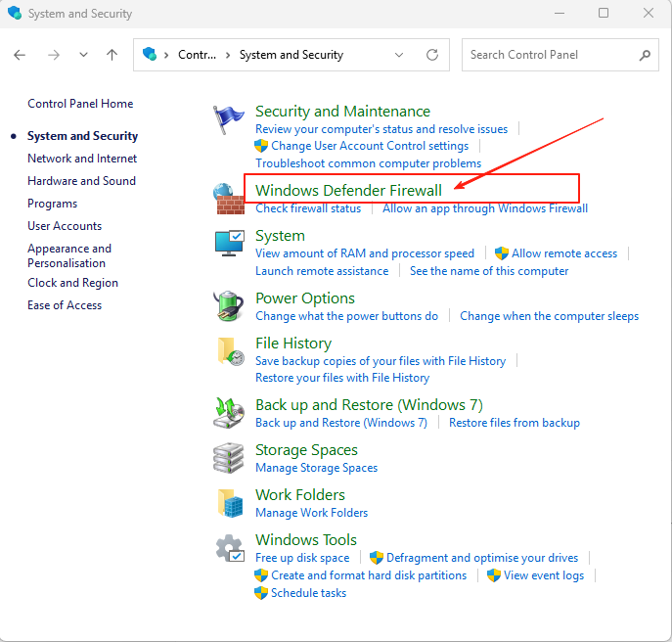Click System and Security breadcrumb segment
672x642 pixels.
291,55
